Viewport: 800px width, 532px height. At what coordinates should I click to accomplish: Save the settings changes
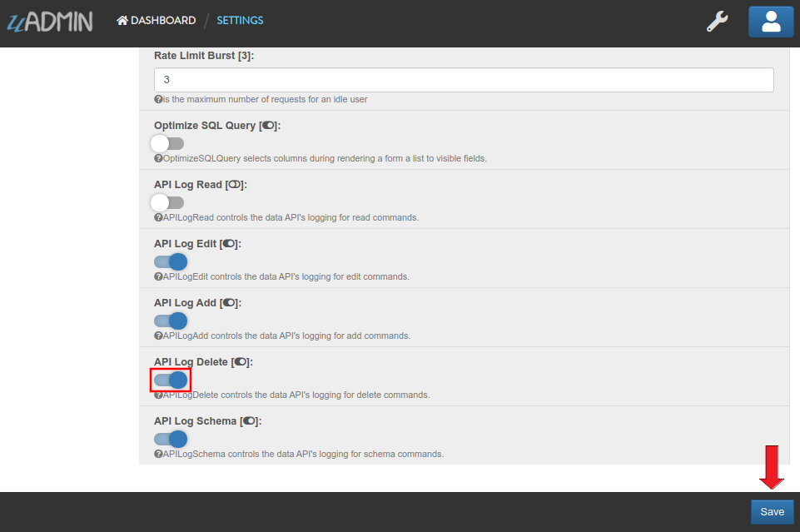[772, 511]
